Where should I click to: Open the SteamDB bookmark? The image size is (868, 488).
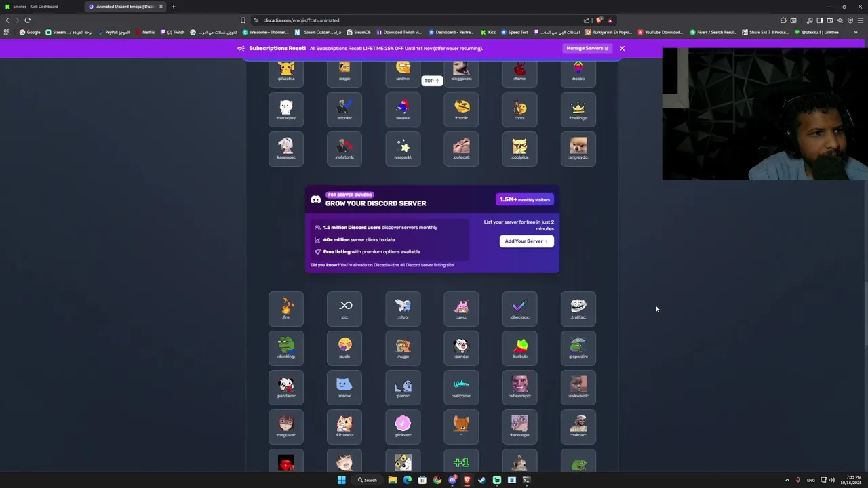pos(359,32)
